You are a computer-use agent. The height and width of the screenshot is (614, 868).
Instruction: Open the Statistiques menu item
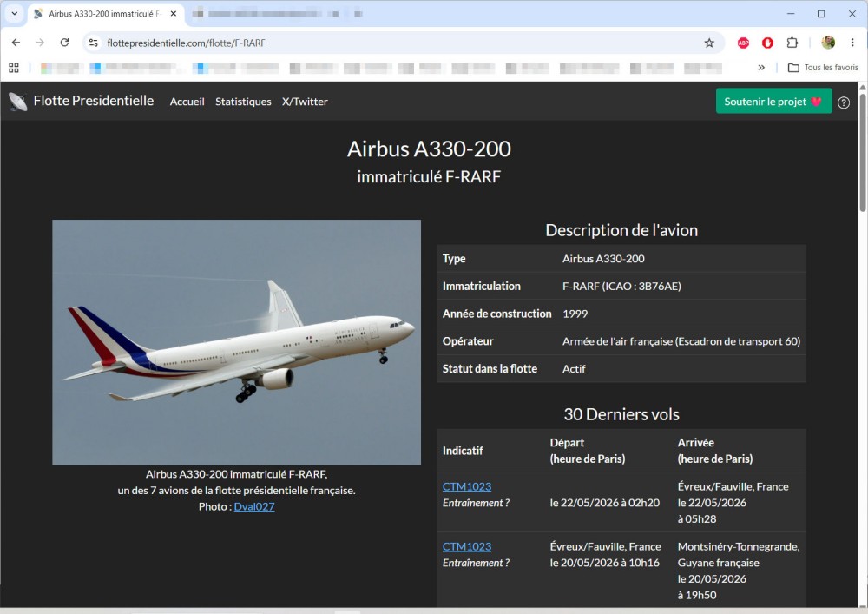tap(243, 102)
